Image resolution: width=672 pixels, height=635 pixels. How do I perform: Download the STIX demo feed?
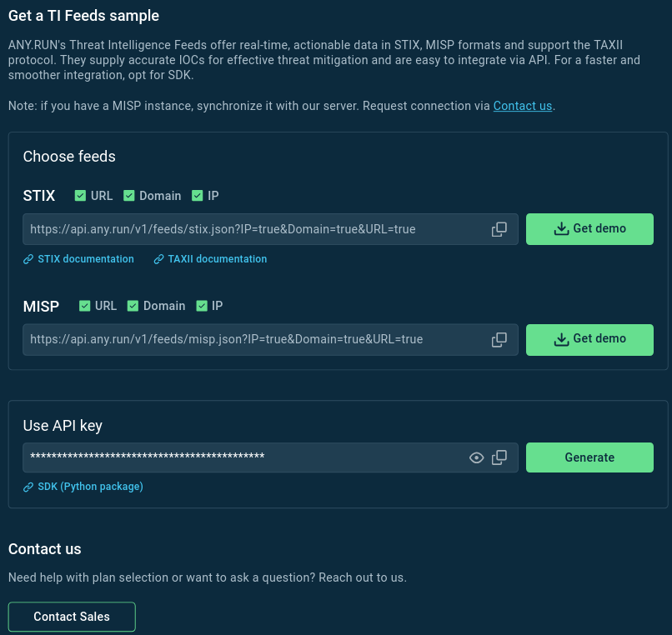(x=589, y=228)
